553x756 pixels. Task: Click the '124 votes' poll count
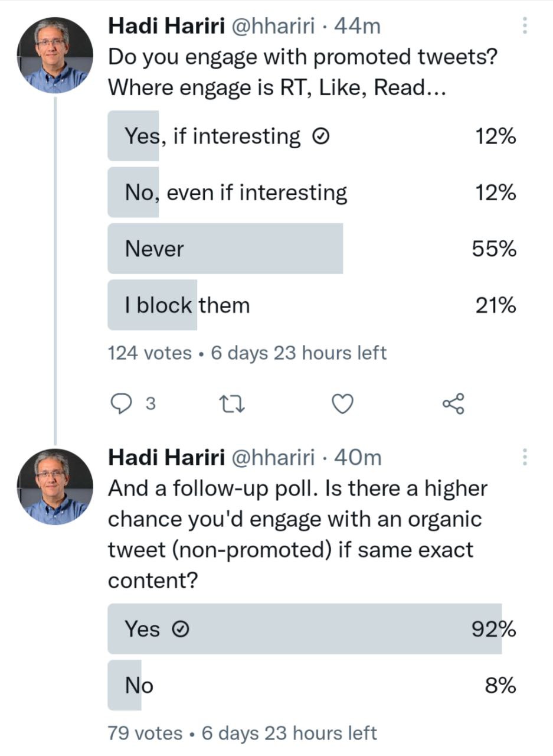coord(150,353)
